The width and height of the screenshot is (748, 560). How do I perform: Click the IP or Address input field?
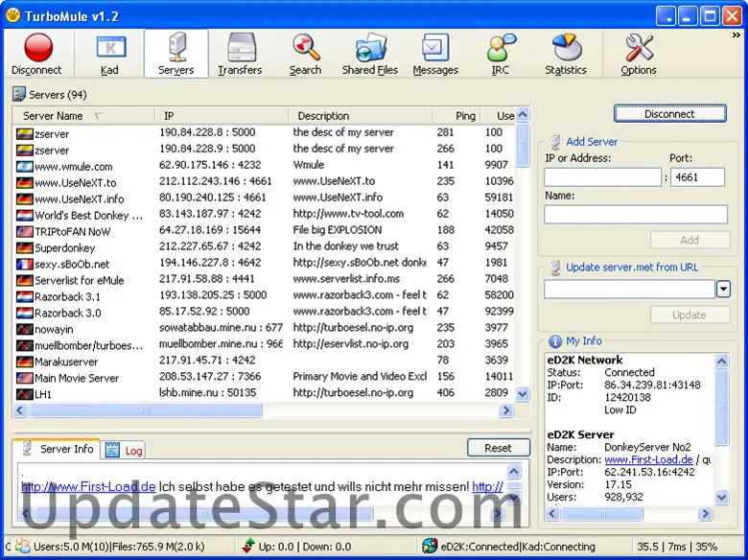602,177
